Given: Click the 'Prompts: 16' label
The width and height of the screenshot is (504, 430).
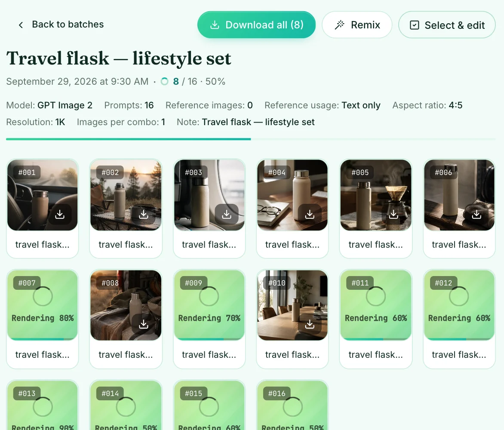Looking at the screenshot, I should pyautogui.click(x=129, y=105).
